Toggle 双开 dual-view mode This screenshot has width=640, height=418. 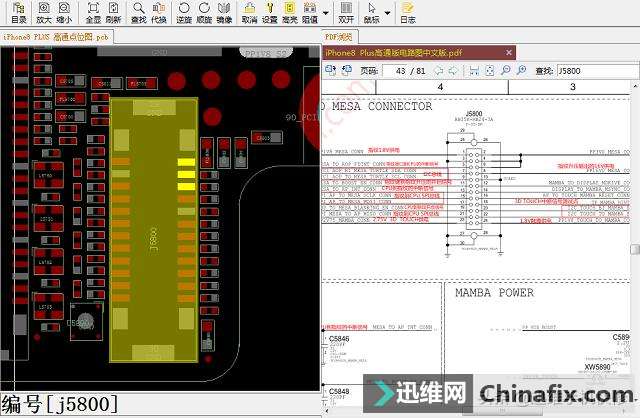tap(346, 13)
